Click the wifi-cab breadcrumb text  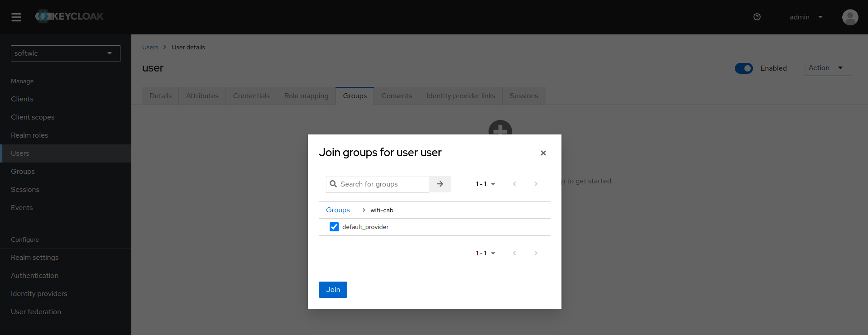pos(382,210)
